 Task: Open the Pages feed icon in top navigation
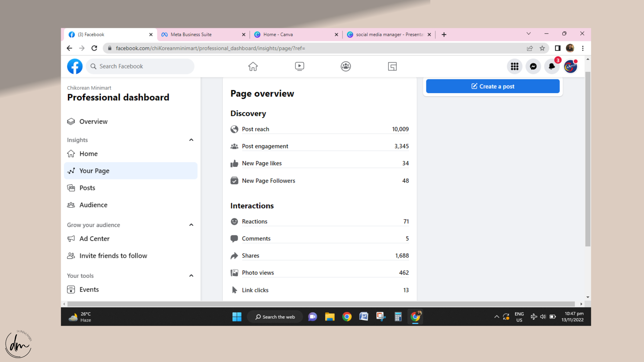point(392,66)
